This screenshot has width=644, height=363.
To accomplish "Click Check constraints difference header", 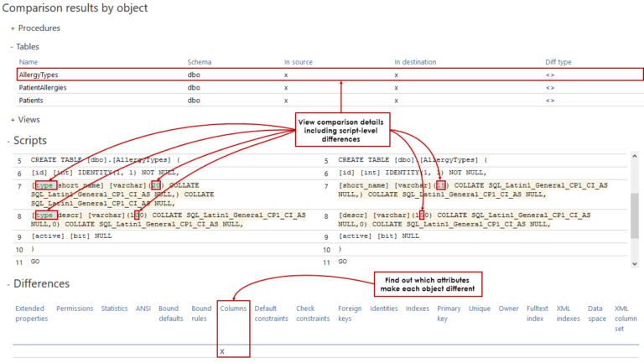I will point(313,314).
